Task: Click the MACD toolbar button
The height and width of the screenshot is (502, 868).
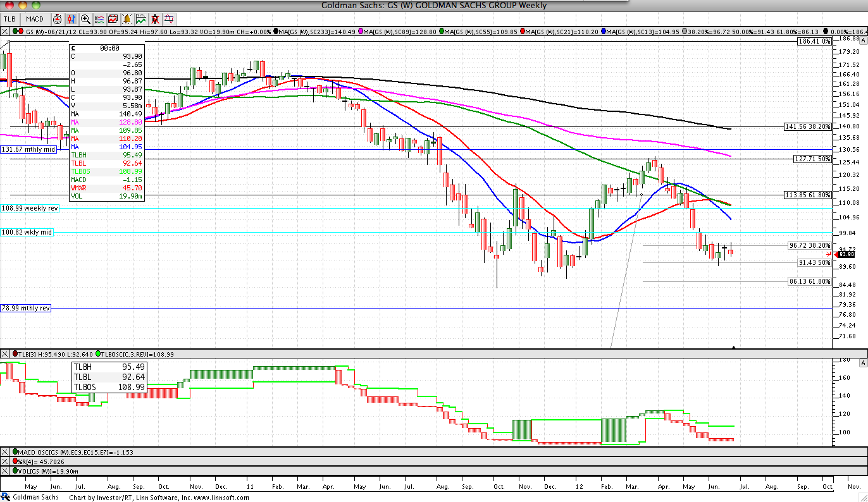Action: (35, 19)
